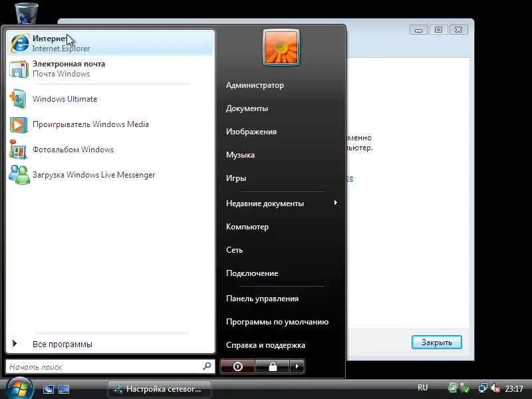Expand shutdown options arrow
532x399 pixels.
(x=297, y=366)
